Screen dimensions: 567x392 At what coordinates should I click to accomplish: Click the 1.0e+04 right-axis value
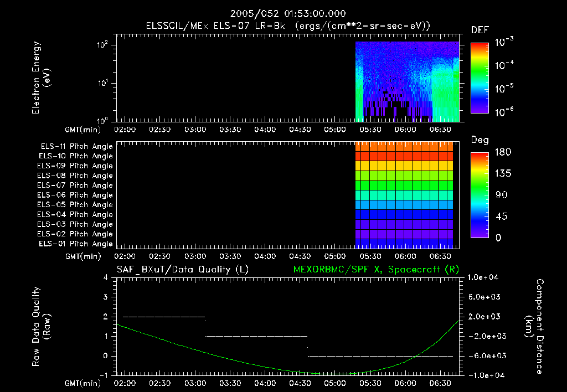483,278
